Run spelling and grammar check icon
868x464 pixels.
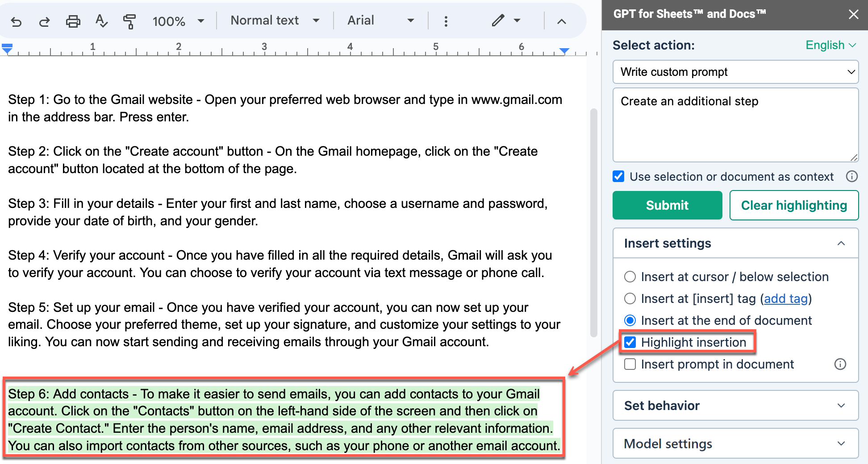101,21
